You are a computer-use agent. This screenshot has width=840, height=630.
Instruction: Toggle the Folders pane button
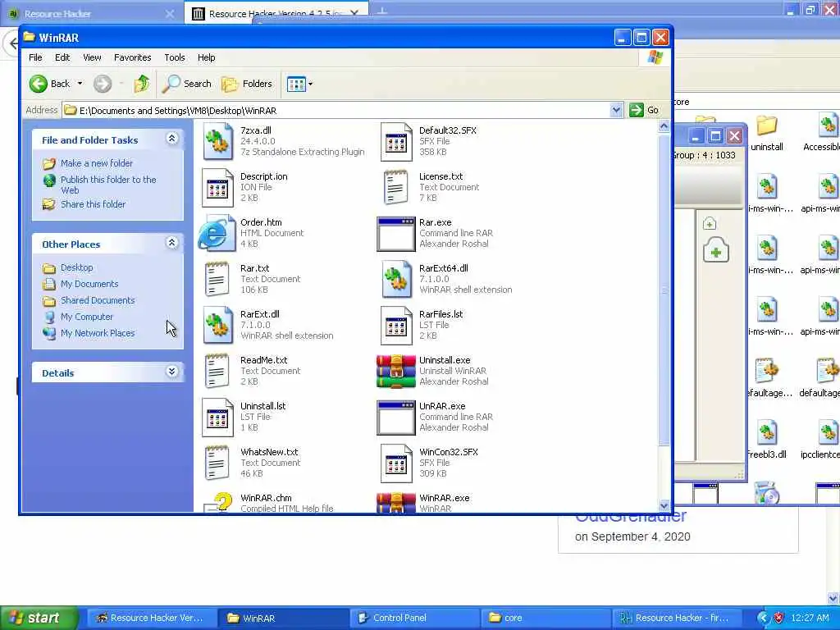[247, 84]
